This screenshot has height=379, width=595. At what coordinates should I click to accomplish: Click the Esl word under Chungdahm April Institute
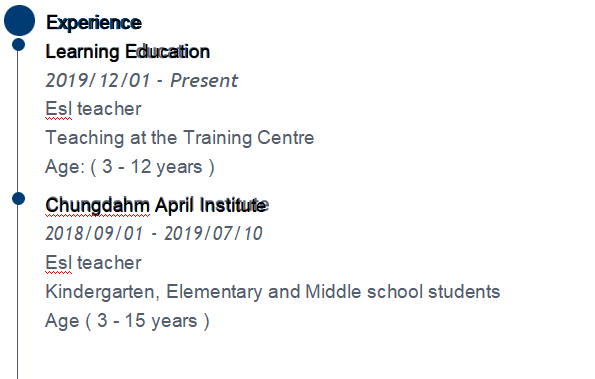58,263
